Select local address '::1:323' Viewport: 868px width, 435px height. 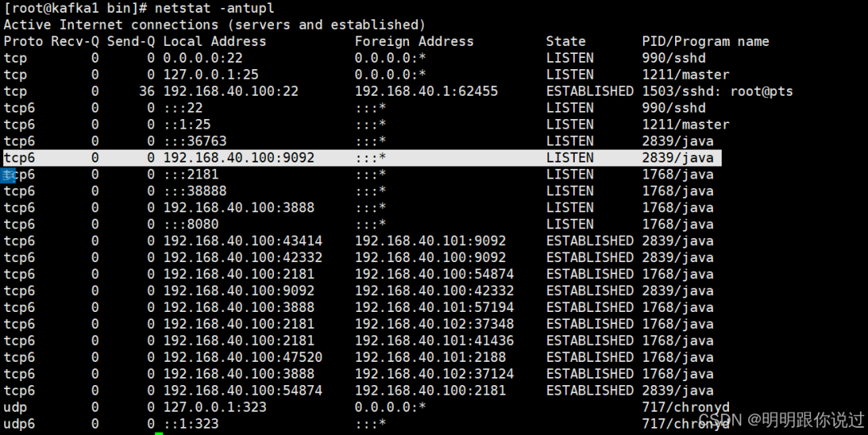pyautogui.click(x=191, y=424)
